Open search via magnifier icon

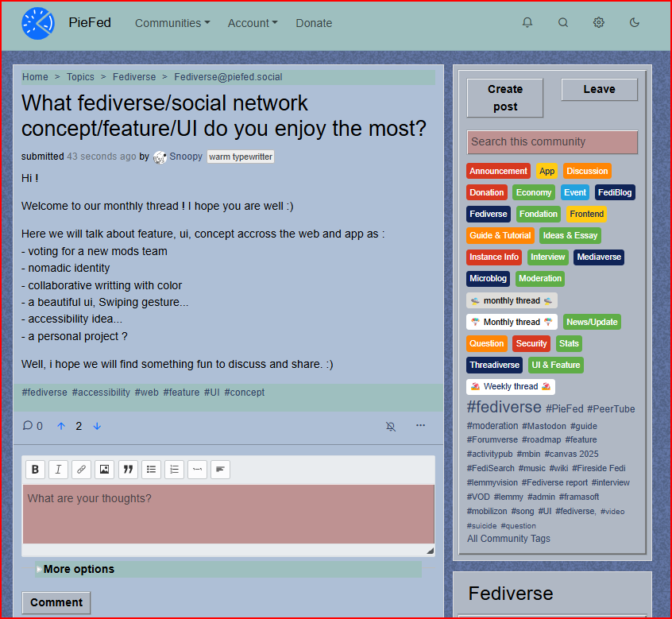pyautogui.click(x=563, y=22)
